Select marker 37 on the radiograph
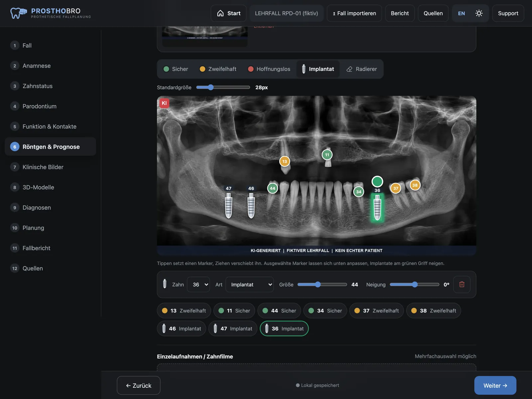532x399 pixels. [396, 188]
